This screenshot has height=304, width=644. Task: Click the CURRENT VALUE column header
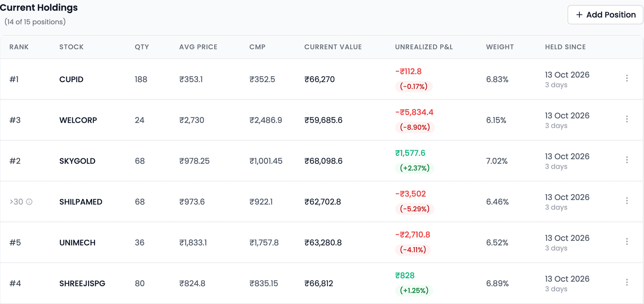pos(333,47)
